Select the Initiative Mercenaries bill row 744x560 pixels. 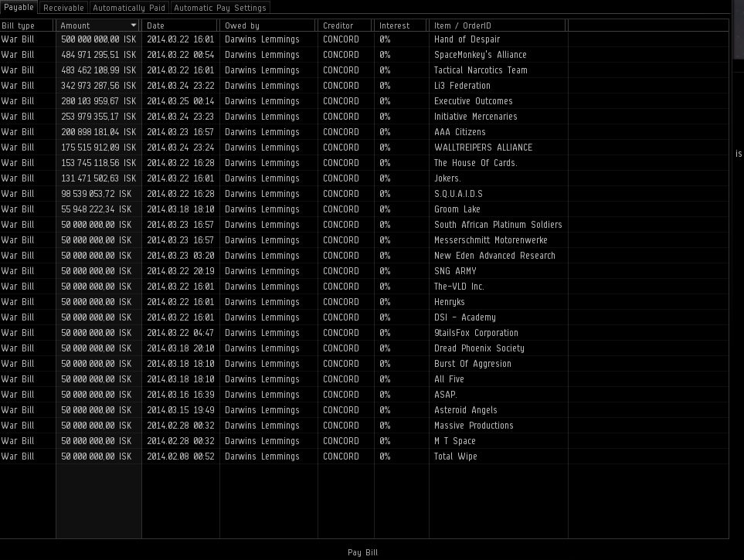(365, 117)
